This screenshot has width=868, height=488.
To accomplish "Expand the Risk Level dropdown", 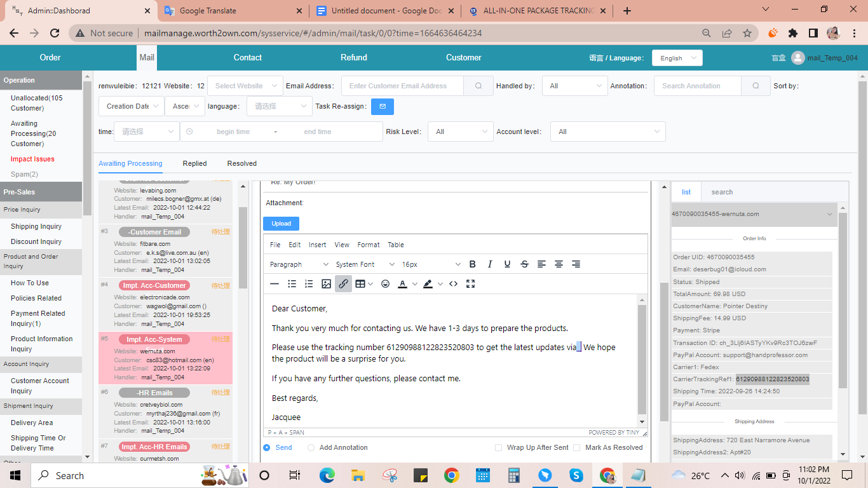I will [x=461, y=132].
